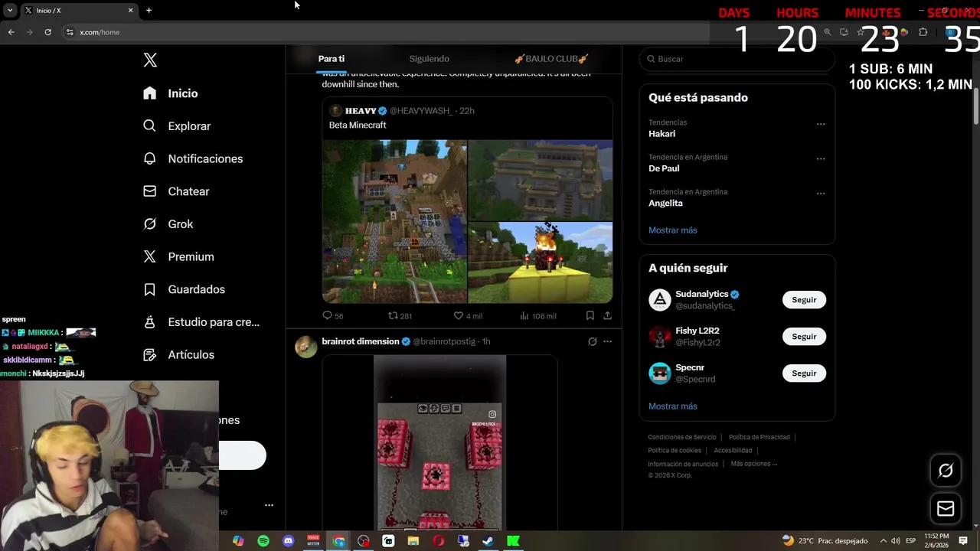The height and width of the screenshot is (551, 980).
Task: Reload the page in the browser
Action: click(x=47, y=32)
